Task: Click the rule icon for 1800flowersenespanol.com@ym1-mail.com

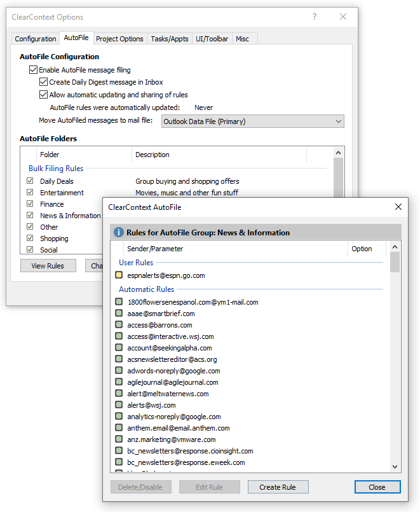Action: 119,301
